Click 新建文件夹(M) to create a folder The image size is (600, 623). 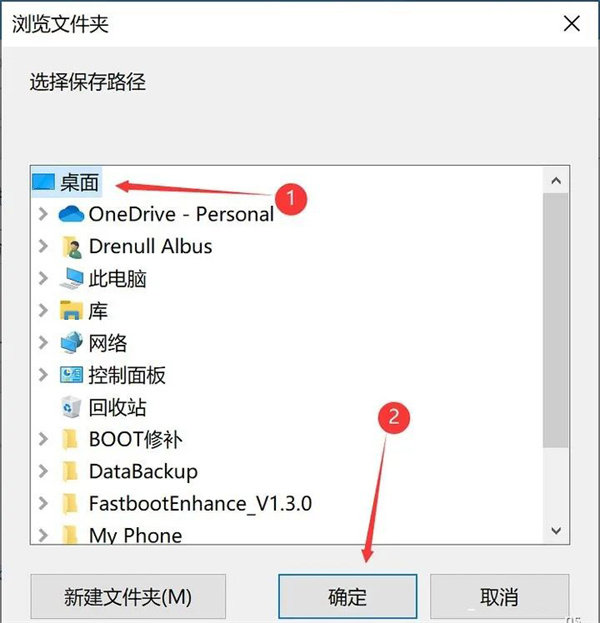click(x=128, y=597)
